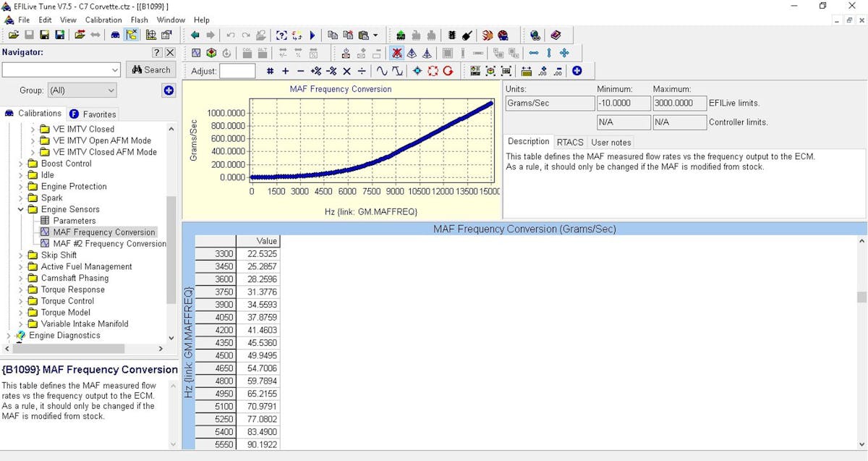
Task: Open the Calibration menu
Action: pos(103,20)
